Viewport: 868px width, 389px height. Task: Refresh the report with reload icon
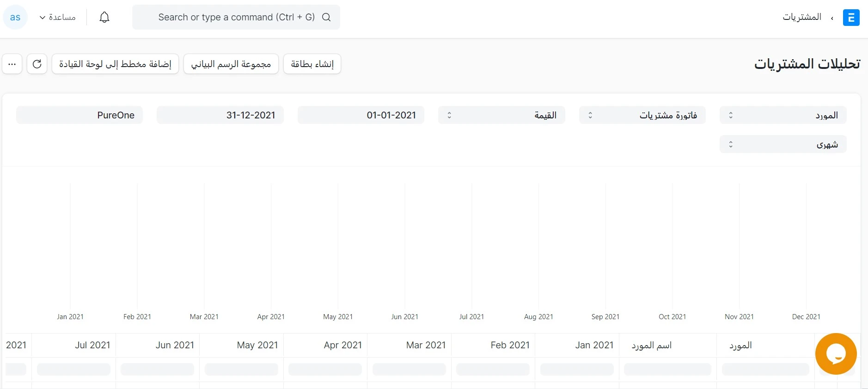(x=37, y=64)
